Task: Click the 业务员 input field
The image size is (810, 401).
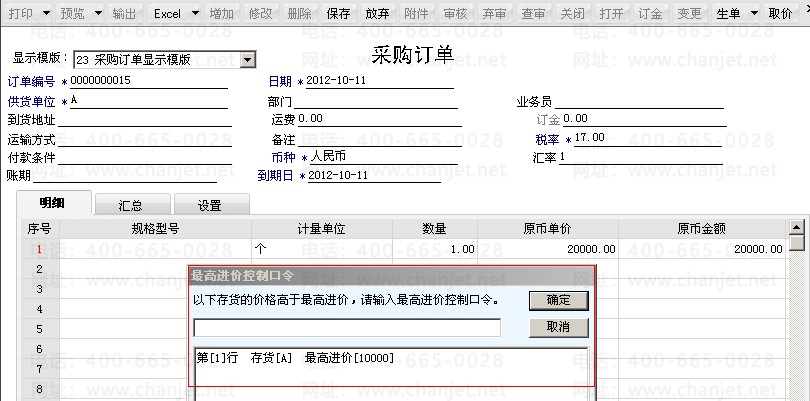Action: 639,101
